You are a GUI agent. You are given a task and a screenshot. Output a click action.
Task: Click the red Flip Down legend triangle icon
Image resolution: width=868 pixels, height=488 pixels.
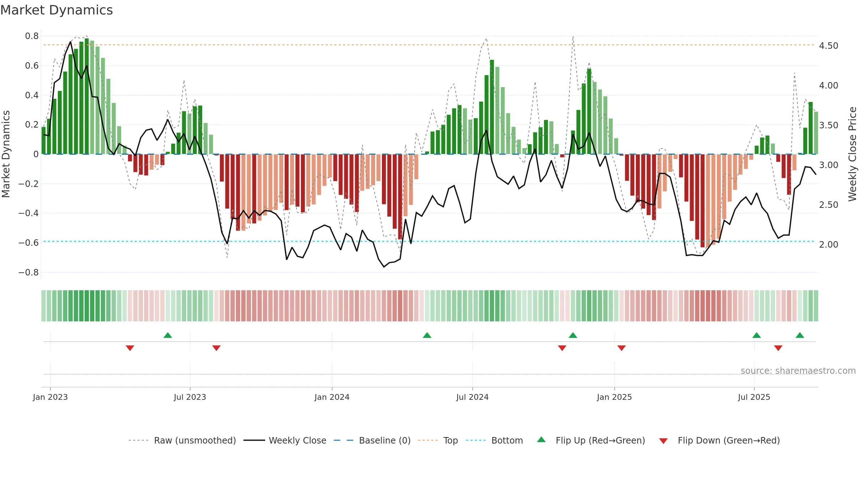(x=663, y=441)
